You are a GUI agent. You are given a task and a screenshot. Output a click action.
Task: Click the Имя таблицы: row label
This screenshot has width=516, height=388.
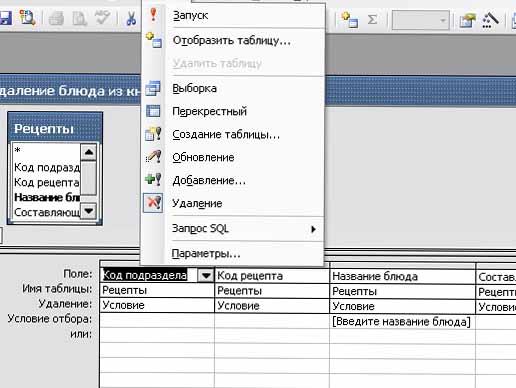pos(57,288)
